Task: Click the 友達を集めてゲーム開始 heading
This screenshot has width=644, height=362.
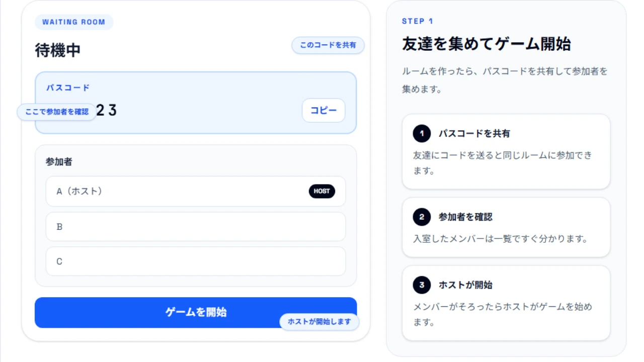Action: click(x=486, y=44)
